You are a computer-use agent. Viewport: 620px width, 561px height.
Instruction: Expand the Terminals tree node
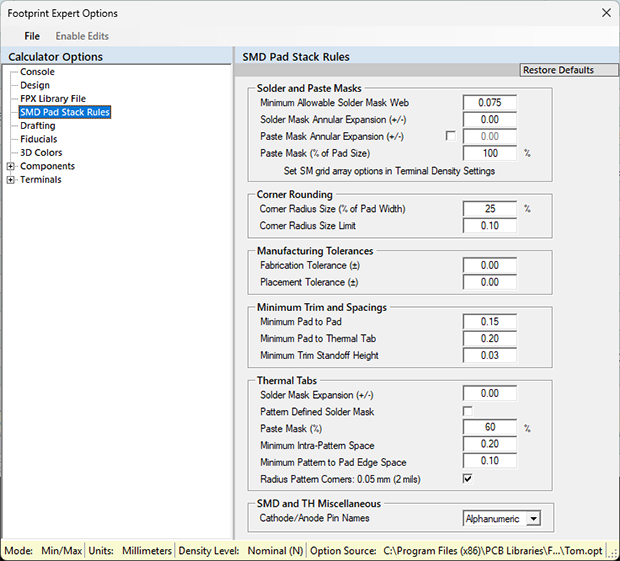point(11,180)
